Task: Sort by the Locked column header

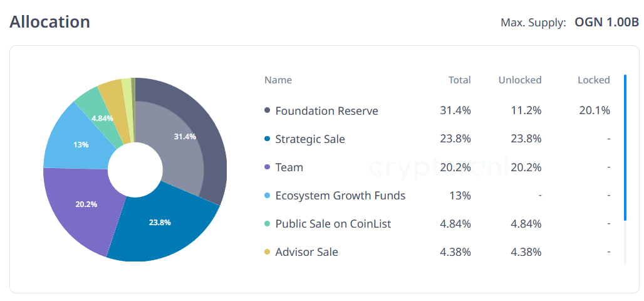Action: [593, 80]
